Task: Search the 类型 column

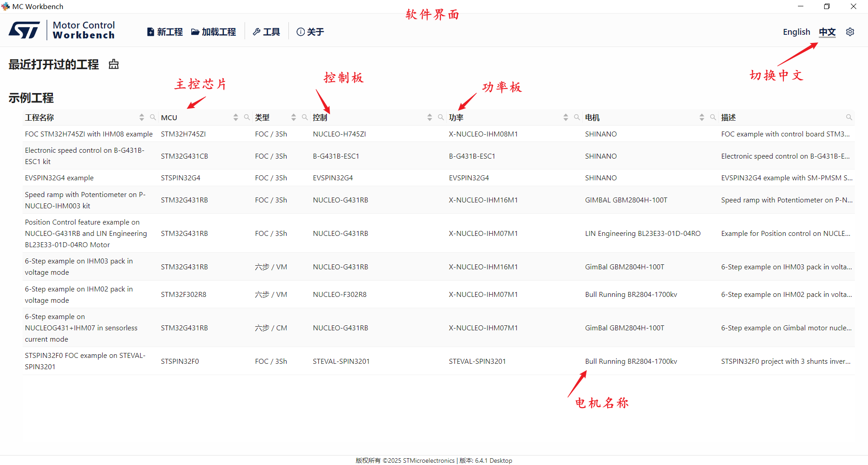Action: tap(305, 117)
